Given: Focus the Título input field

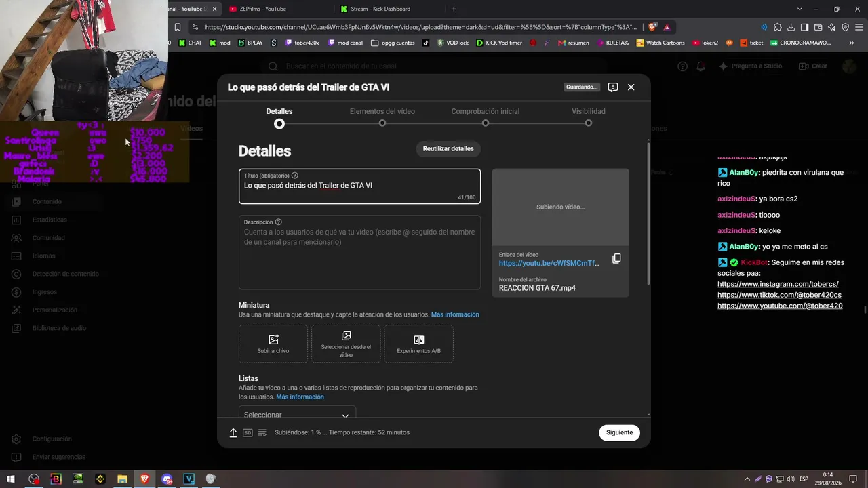Looking at the screenshot, I should pos(359,186).
